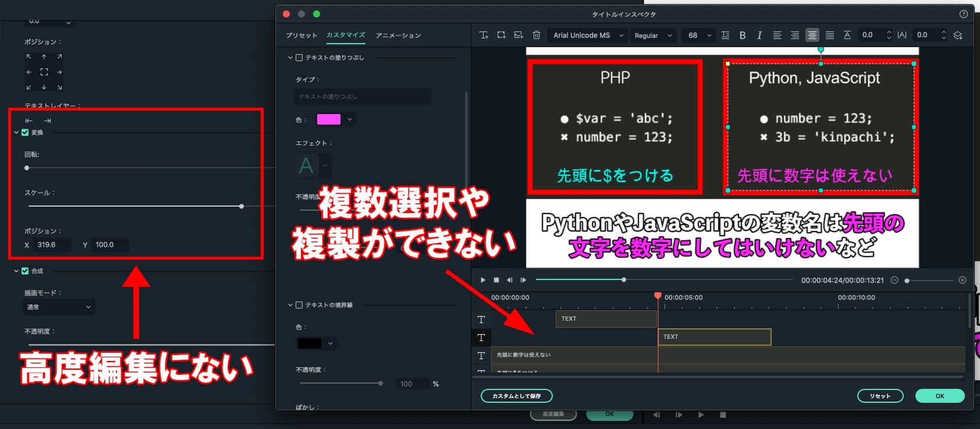Click the magenta fill color swatch
Screen dimensions: 980x429
(x=328, y=119)
